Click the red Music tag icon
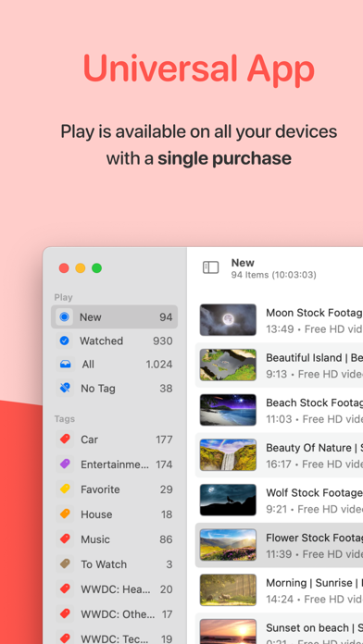 (65, 539)
